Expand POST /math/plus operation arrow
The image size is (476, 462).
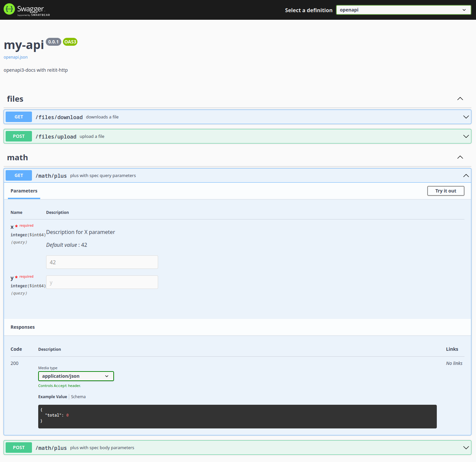pyautogui.click(x=466, y=448)
